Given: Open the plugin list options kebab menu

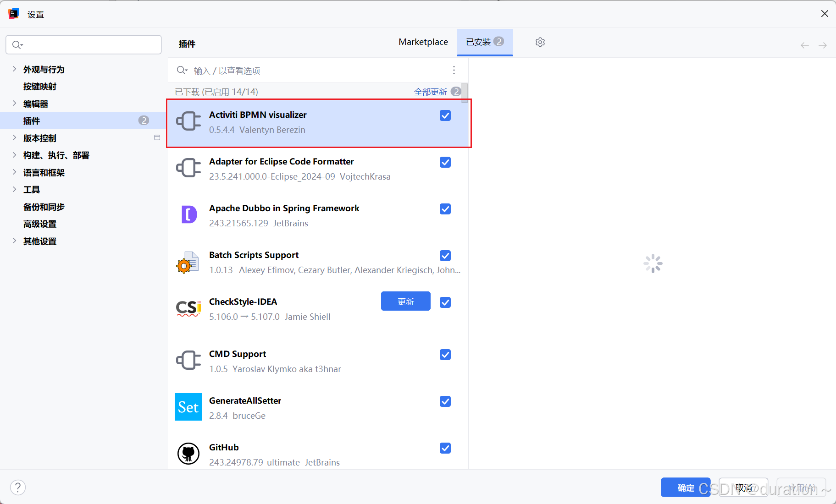Looking at the screenshot, I should pos(454,70).
